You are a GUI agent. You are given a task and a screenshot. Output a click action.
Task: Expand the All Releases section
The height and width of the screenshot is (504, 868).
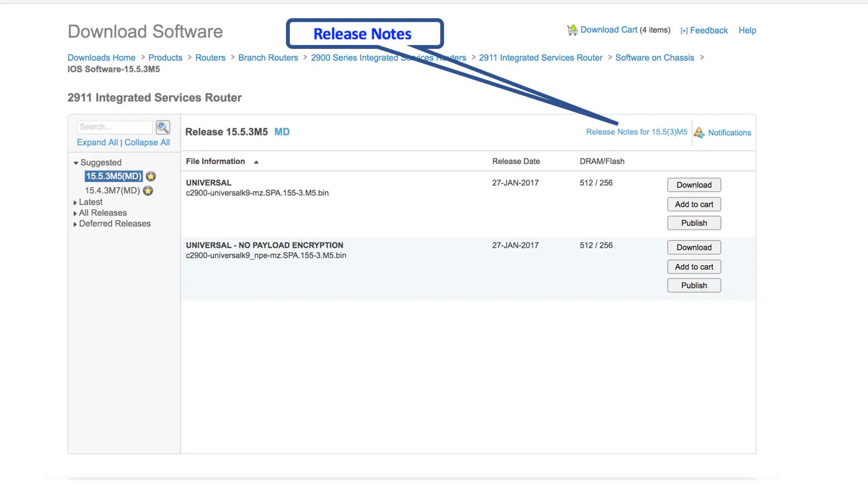click(75, 213)
